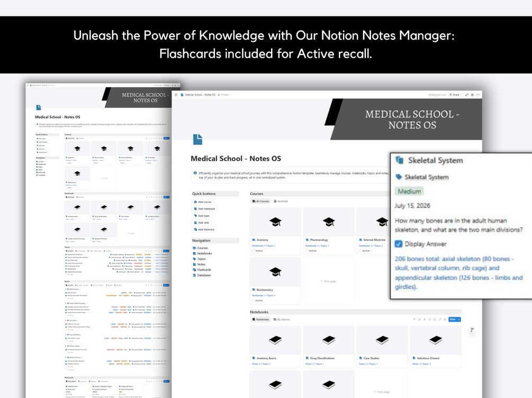This screenshot has width=532, height=398.
Task: Switch to the All Courses tab
Action: pos(260,201)
